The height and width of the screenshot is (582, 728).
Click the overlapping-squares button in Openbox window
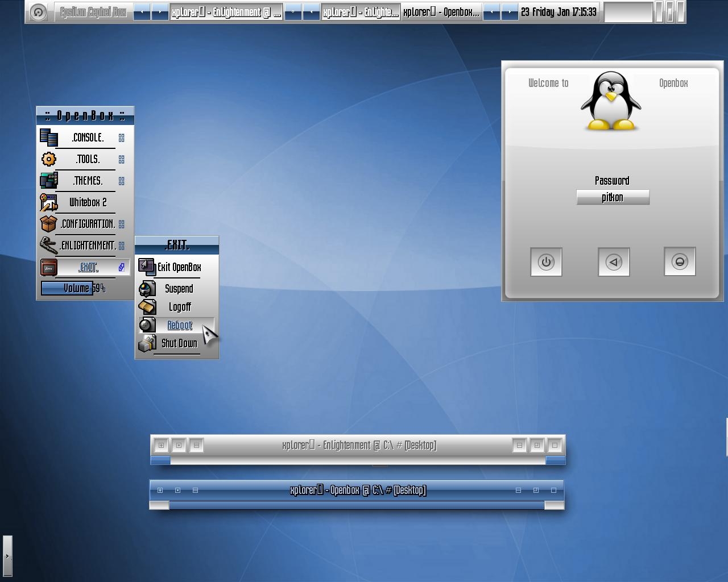(x=536, y=490)
